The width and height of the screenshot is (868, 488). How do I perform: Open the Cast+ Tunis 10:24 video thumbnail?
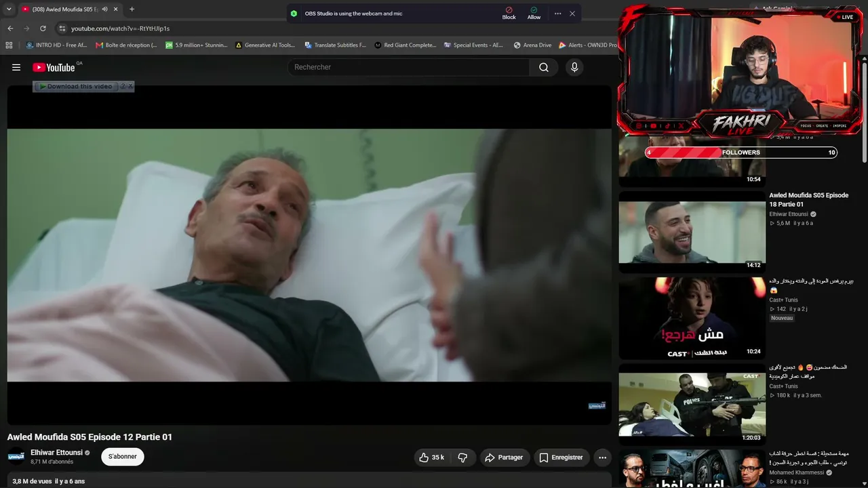692,318
